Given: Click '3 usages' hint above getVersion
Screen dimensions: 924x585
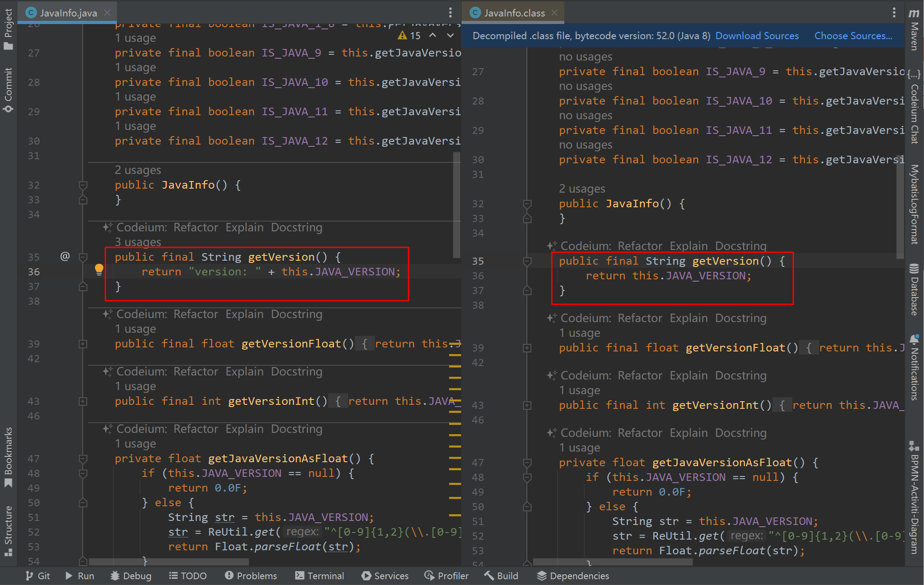Looking at the screenshot, I should tap(138, 242).
